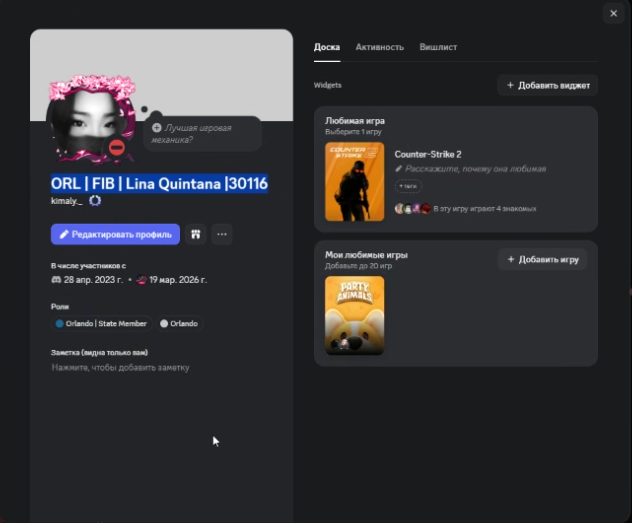632x523 pixels.
Task: Switch to the Активность tab
Action: 379,47
